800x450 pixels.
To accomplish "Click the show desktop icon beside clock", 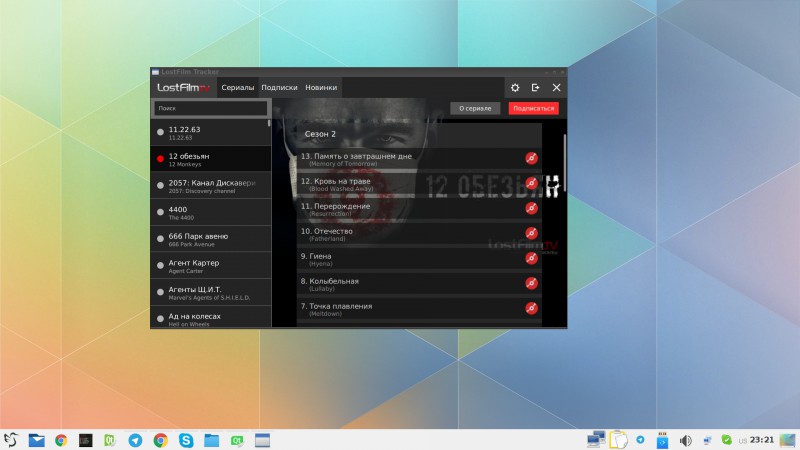I will coord(787,440).
